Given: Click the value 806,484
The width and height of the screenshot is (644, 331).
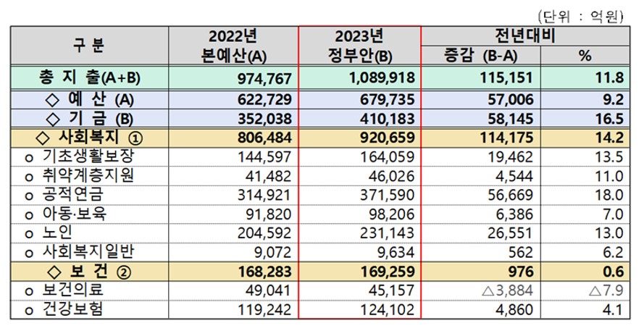Looking at the screenshot, I should tap(264, 138).
